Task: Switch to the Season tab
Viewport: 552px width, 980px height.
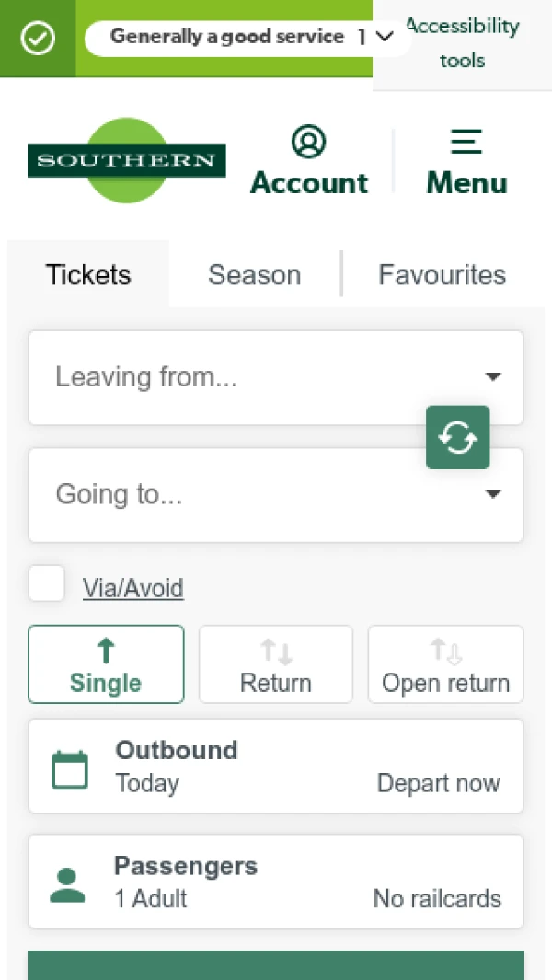Action: pos(254,274)
